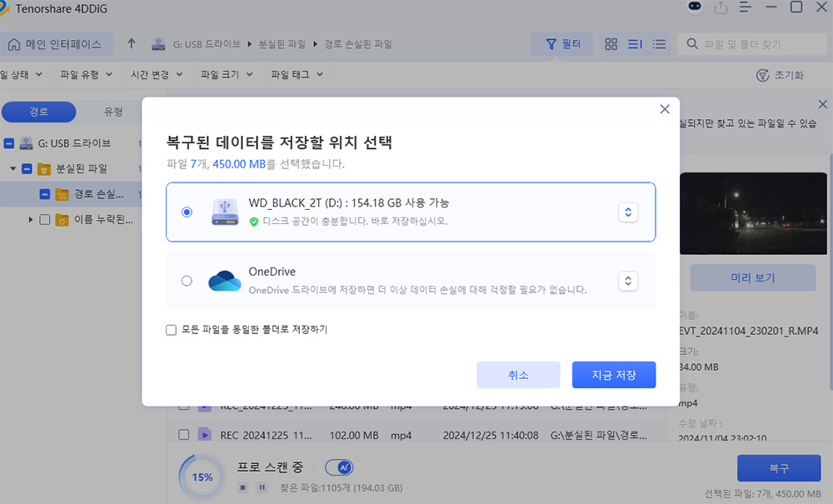
Task: Switch to grid thumbnail view icon
Action: coord(611,44)
